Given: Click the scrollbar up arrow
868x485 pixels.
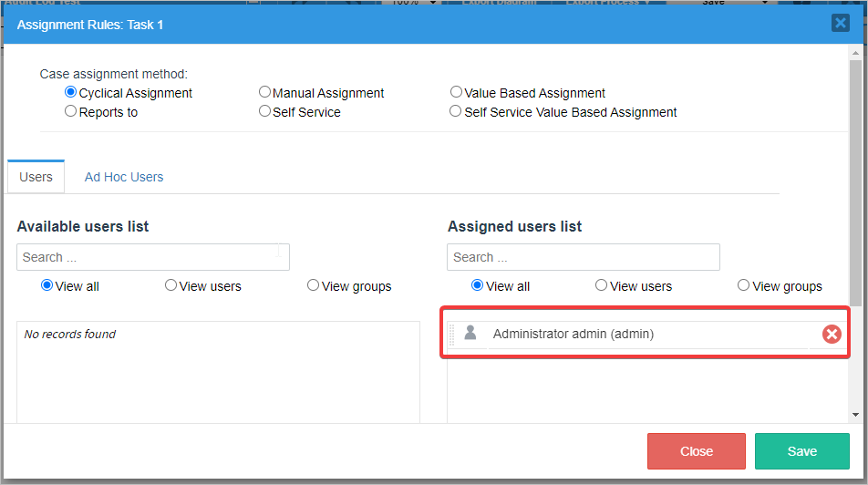Looking at the screenshot, I should pyautogui.click(x=854, y=54).
